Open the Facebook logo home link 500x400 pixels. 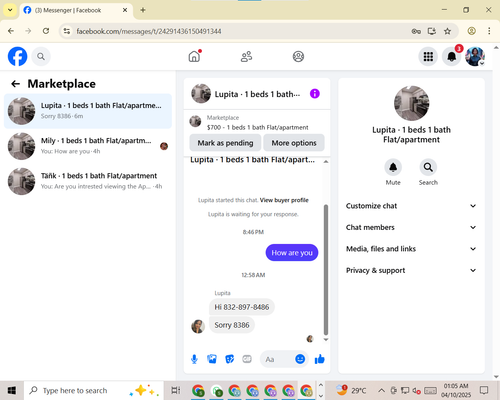point(17,56)
